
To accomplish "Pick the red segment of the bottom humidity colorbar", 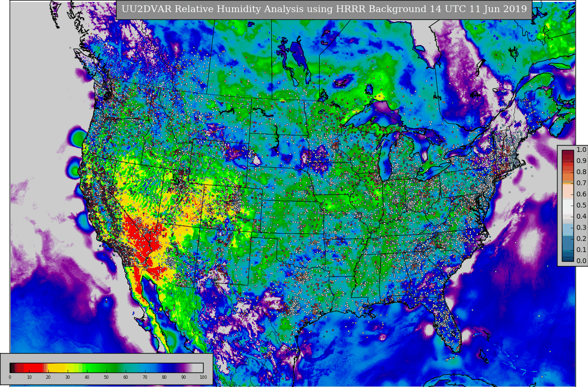I will coord(33,368).
